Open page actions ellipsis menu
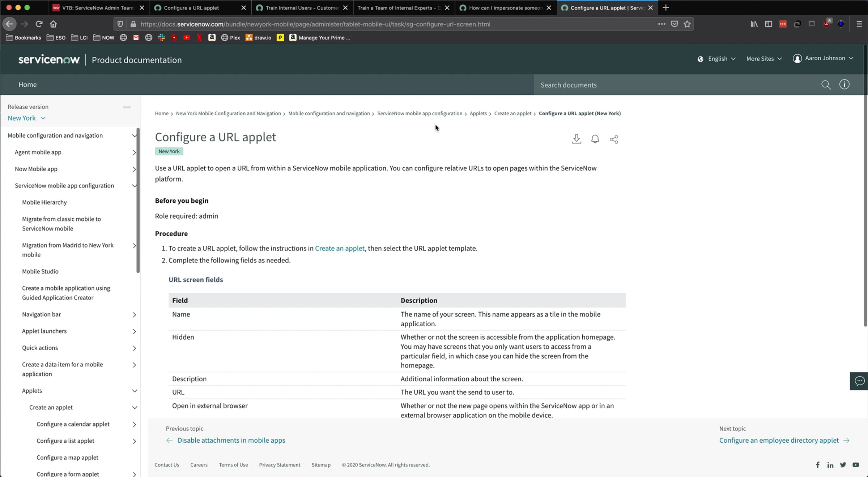This screenshot has height=477, width=868. (661, 24)
